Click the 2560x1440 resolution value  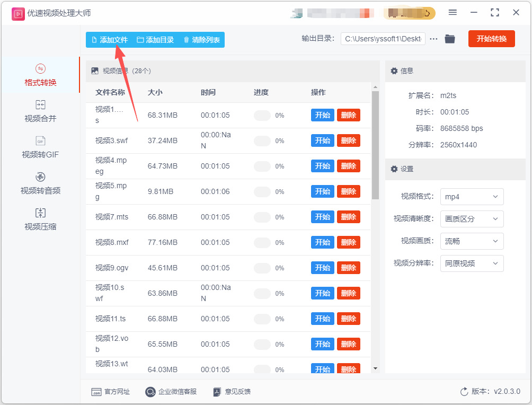(458, 145)
